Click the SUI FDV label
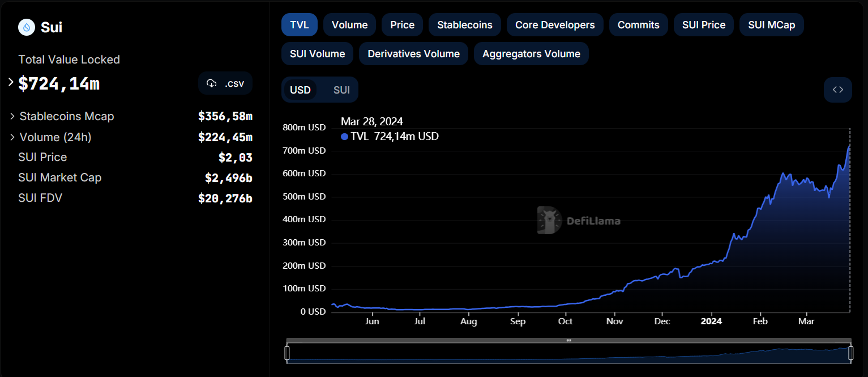The width and height of the screenshot is (868, 377). (x=40, y=198)
